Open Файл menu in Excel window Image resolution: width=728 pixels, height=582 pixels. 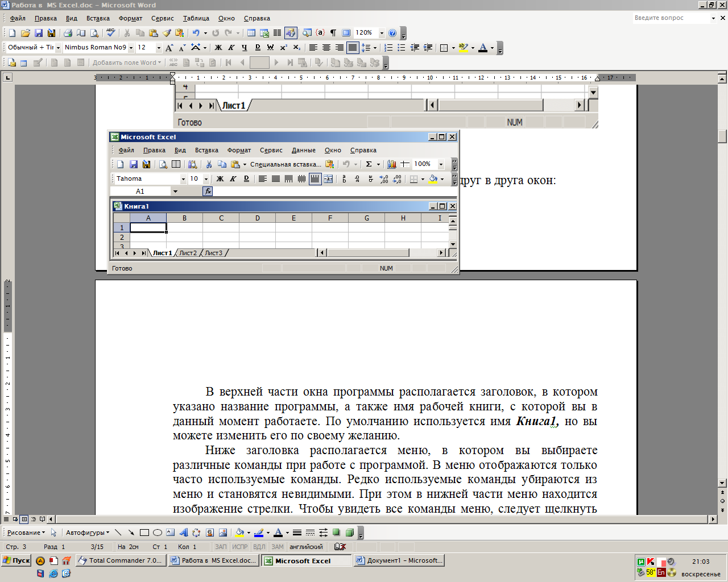click(126, 150)
